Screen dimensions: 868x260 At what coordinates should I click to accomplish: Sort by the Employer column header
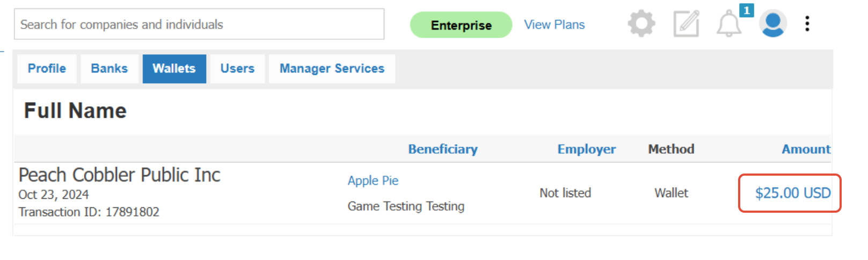pyautogui.click(x=586, y=149)
